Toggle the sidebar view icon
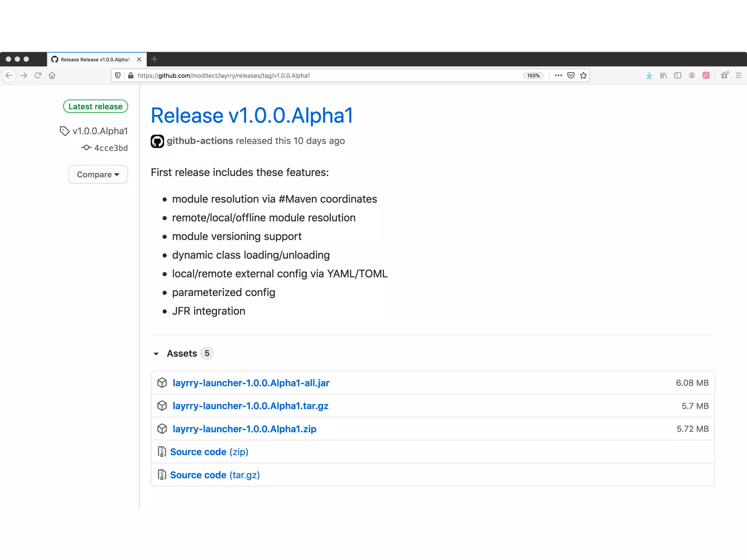Viewport: 747px width, 560px height. click(x=677, y=75)
